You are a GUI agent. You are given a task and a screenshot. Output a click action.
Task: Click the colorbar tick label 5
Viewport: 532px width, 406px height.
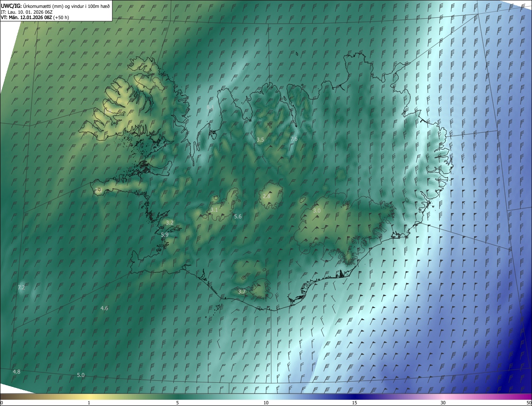[177, 403]
